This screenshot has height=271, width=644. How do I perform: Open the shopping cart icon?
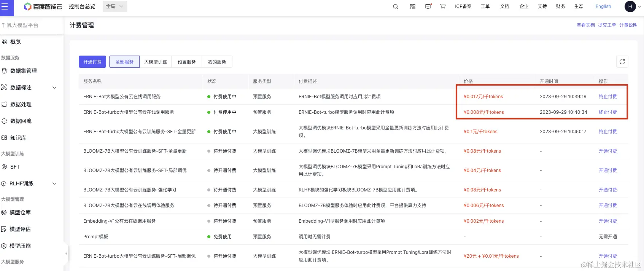443,6
